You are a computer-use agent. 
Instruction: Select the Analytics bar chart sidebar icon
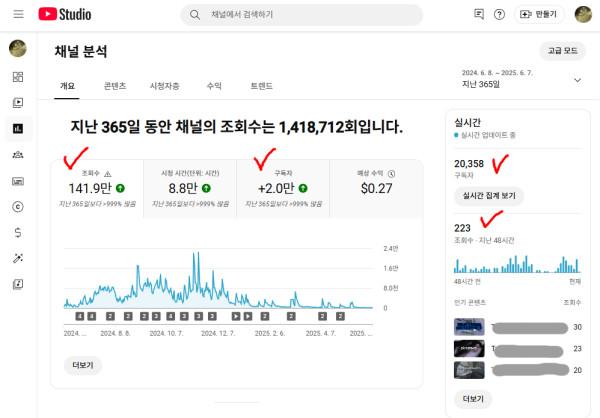click(18, 129)
